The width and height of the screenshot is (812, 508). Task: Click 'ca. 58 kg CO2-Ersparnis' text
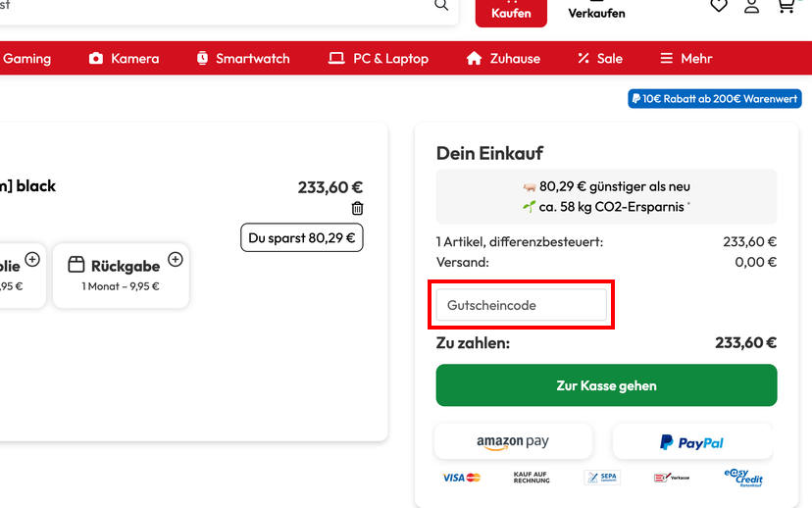(611, 207)
